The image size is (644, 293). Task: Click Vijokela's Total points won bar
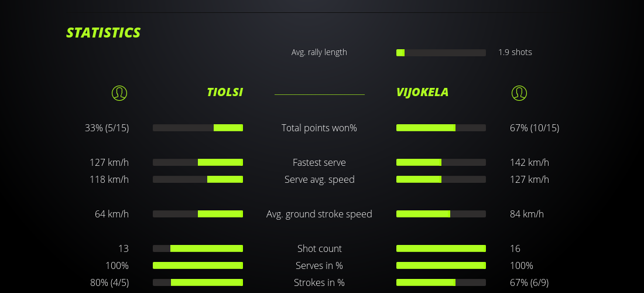point(441,128)
